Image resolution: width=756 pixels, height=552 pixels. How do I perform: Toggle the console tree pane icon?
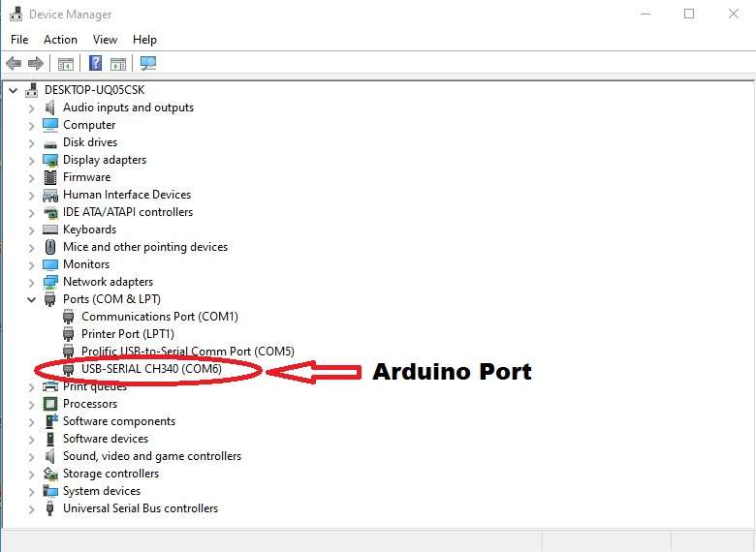tap(66, 63)
